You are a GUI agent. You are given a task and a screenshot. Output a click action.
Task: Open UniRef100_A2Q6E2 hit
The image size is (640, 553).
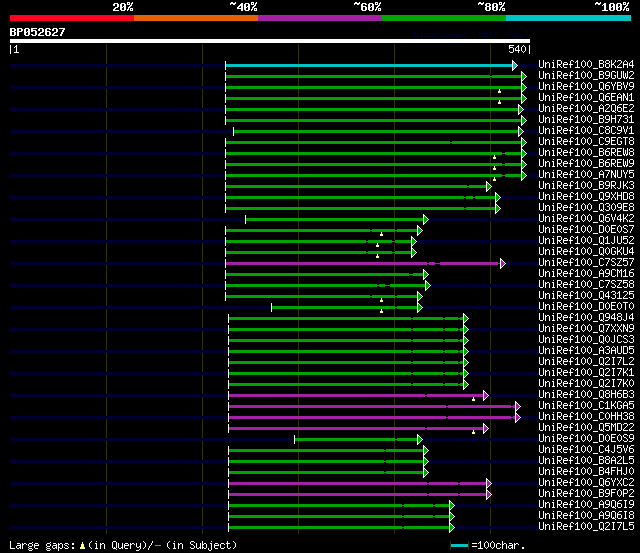click(586, 108)
